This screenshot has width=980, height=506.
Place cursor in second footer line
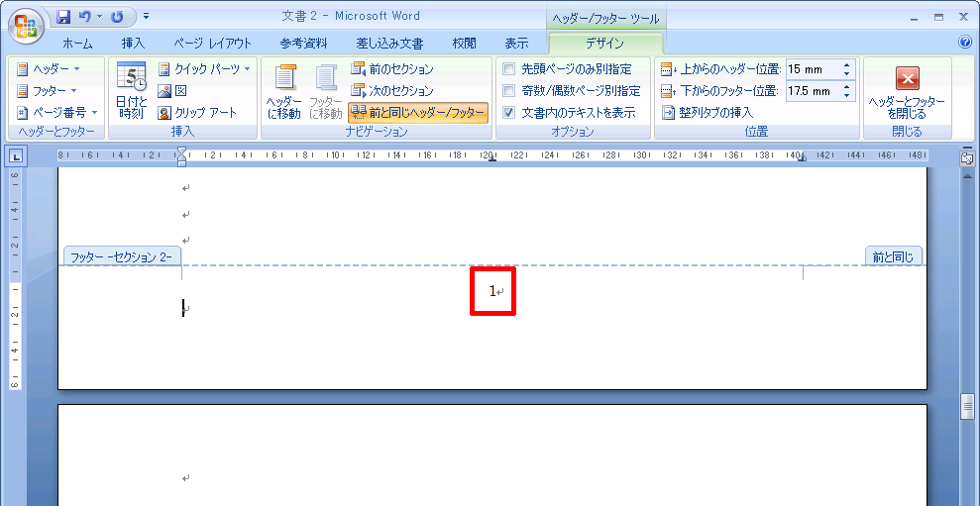(x=183, y=308)
